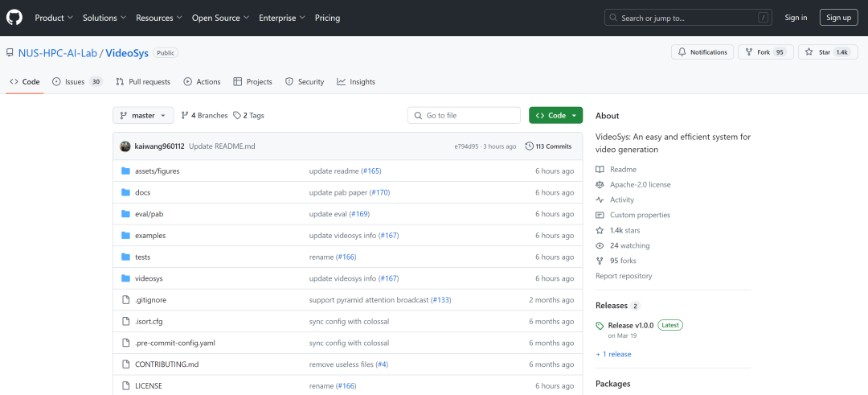Click the Sign up button
This screenshot has width=868, height=395.
[838, 18]
